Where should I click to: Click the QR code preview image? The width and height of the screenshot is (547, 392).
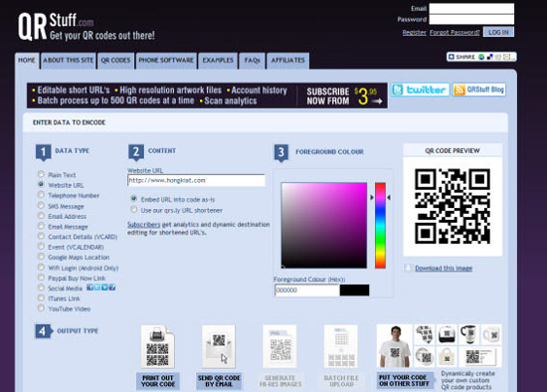coord(453,206)
